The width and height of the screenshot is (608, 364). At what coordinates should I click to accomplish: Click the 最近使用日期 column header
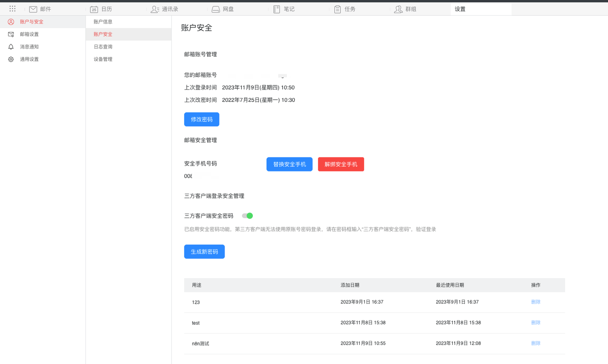450,285
